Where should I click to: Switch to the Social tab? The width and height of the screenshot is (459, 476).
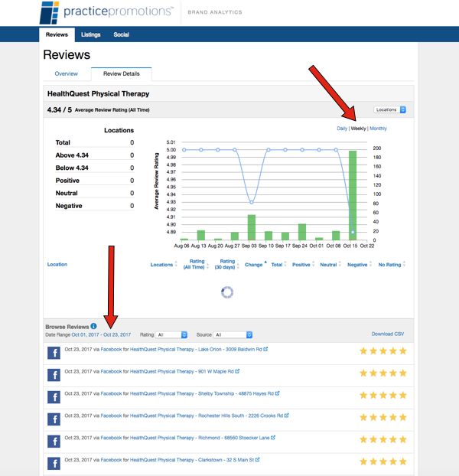[x=122, y=34]
